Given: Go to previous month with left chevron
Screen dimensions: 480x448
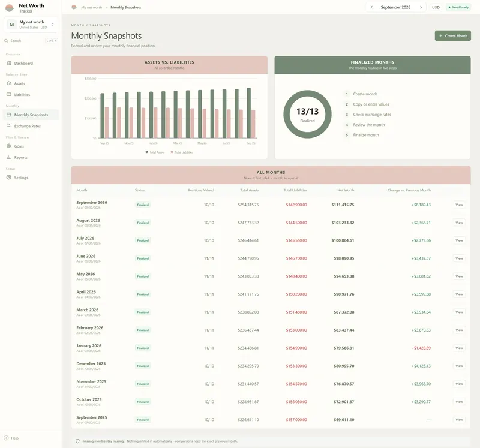Looking at the screenshot, I should [x=371, y=7].
